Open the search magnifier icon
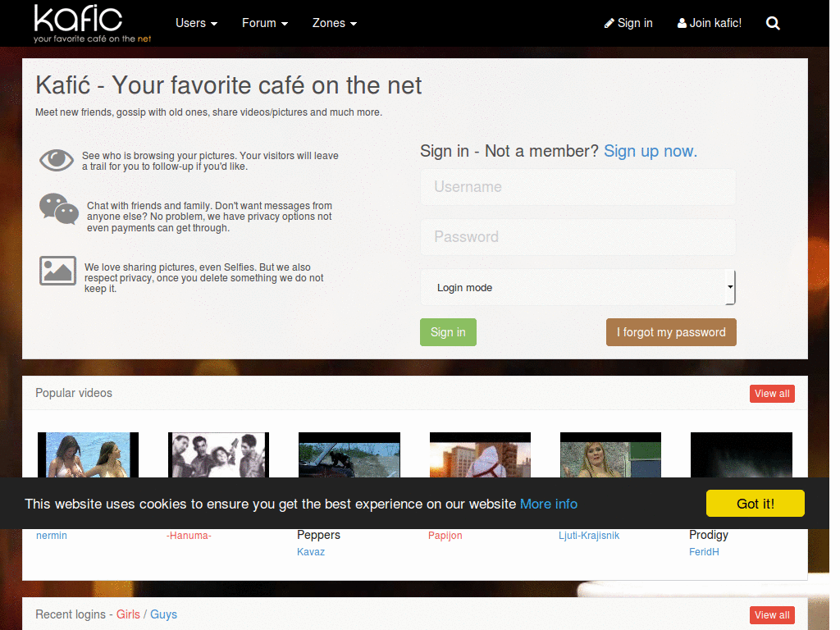The width and height of the screenshot is (840, 630). click(773, 23)
